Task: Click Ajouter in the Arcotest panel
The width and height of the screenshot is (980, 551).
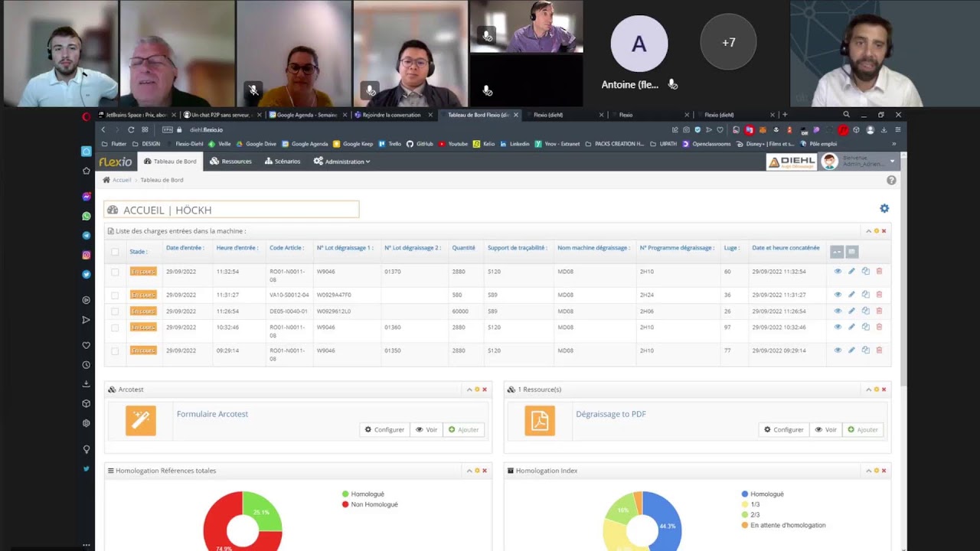Action: coord(463,429)
